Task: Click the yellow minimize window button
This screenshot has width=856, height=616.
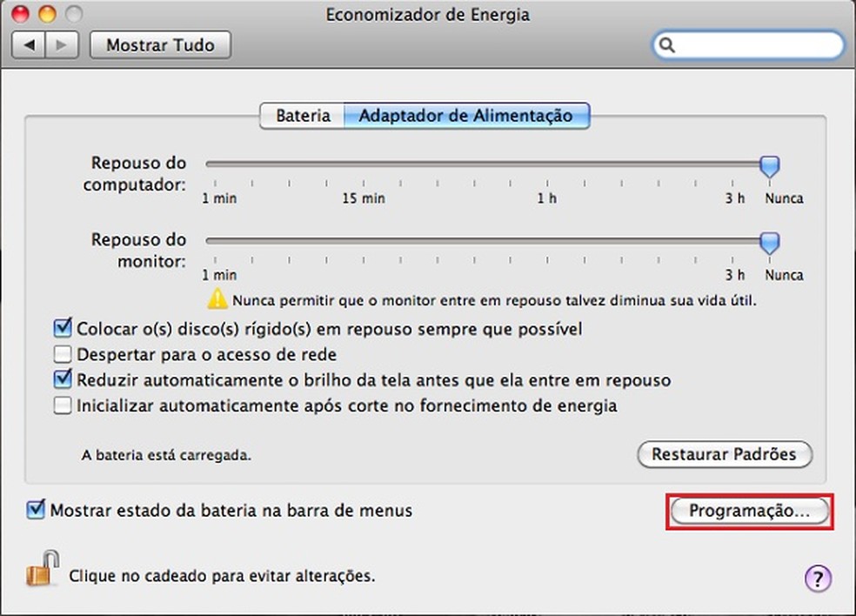Action: coord(47,14)
